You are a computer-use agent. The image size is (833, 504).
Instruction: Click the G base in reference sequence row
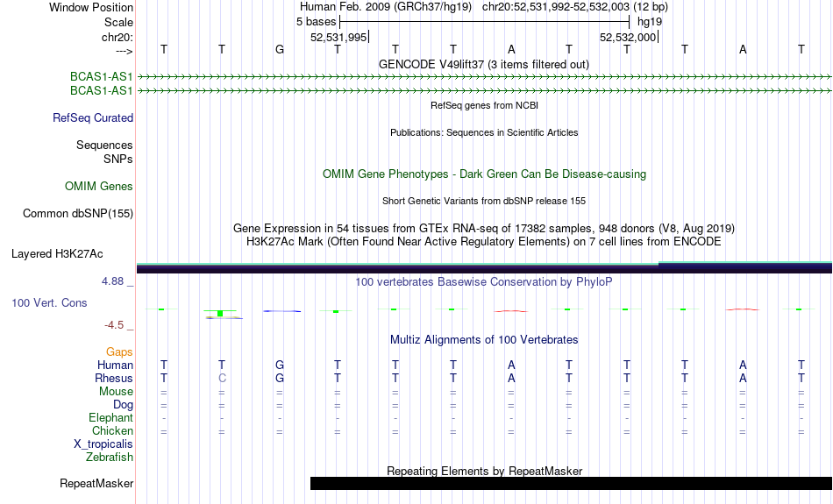[x=280, y=50]
